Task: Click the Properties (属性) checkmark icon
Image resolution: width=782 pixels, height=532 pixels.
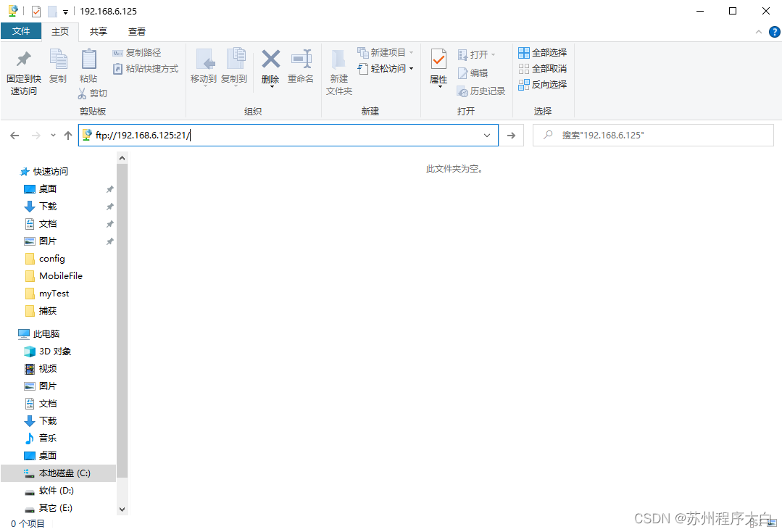Action: [x=439, y=60]
